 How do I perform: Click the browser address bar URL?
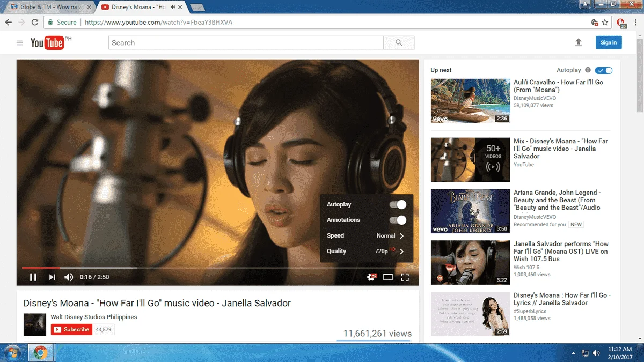point(159,23)
